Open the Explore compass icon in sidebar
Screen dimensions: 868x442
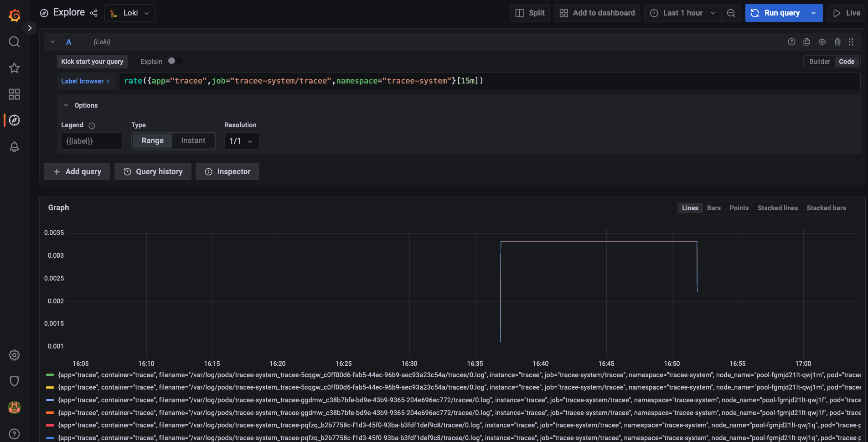[14, 120]
